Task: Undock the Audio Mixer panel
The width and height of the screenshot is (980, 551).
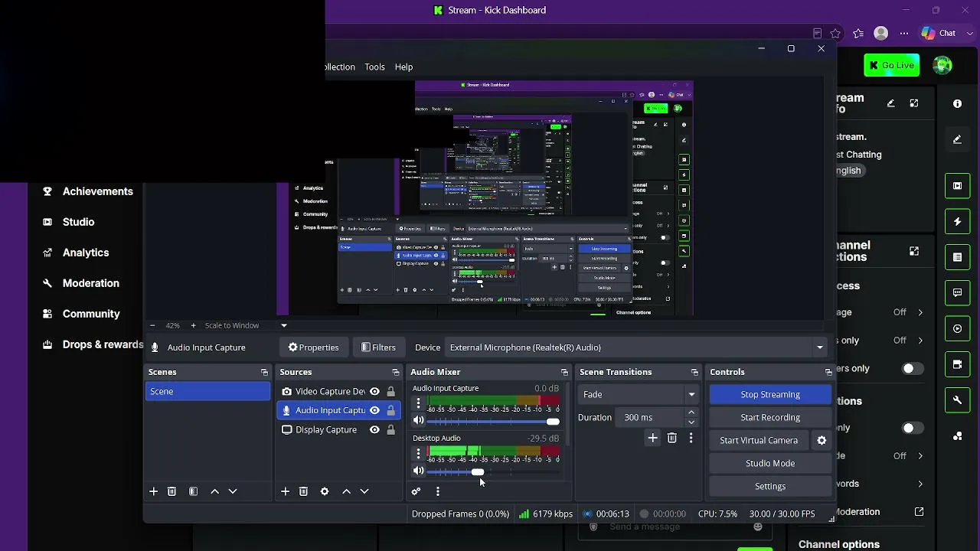Action: (564, 373)
